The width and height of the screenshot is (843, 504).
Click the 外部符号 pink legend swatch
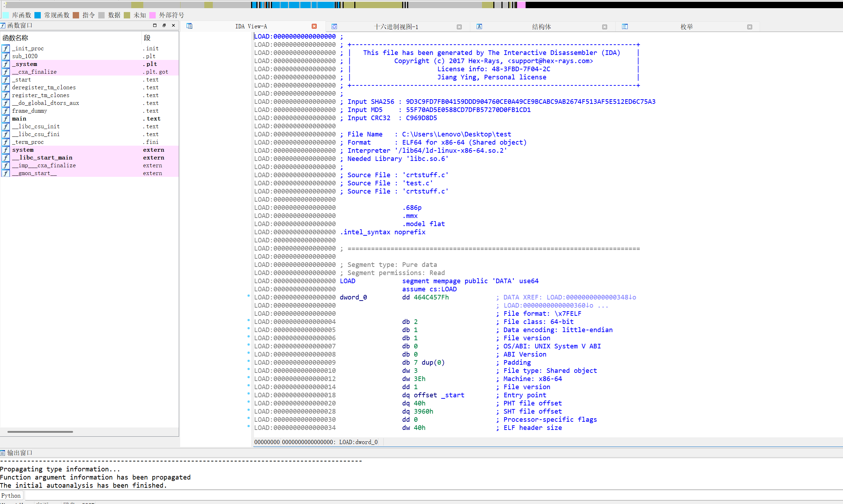152,15
